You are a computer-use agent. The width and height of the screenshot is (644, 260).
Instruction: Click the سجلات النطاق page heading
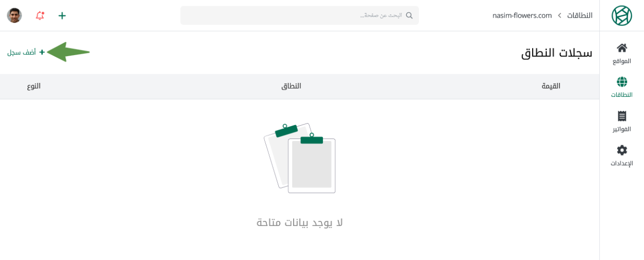point(556,53)
